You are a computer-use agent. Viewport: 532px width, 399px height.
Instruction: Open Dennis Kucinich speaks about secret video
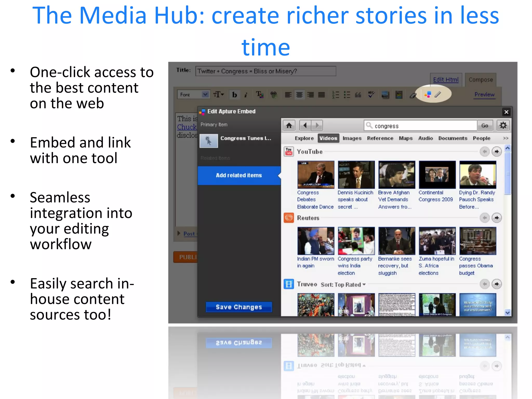coord(356,175)
